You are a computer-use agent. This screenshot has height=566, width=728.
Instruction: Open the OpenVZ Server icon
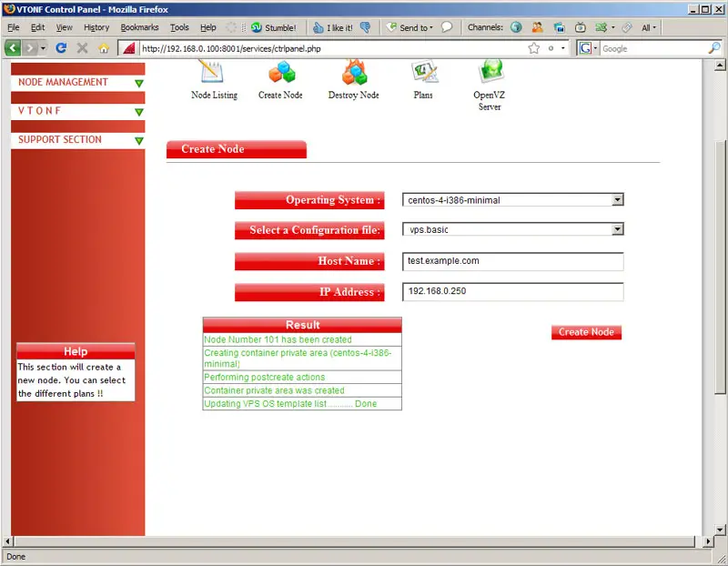[x=490, y=72]
